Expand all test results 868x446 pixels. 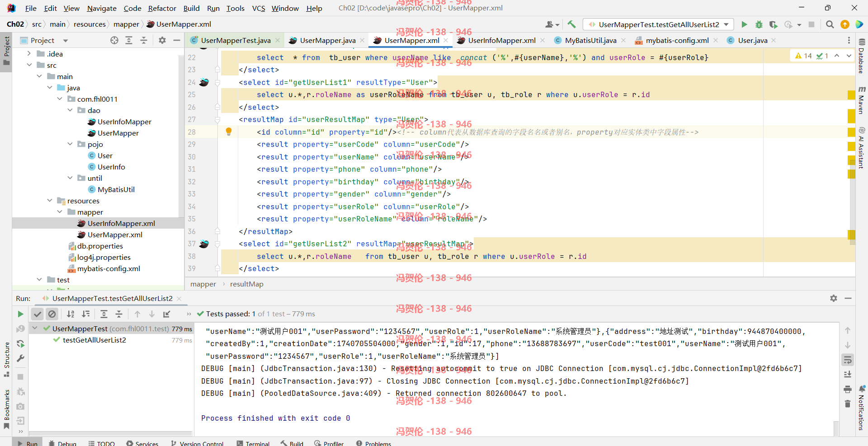[x=104, y=314]
